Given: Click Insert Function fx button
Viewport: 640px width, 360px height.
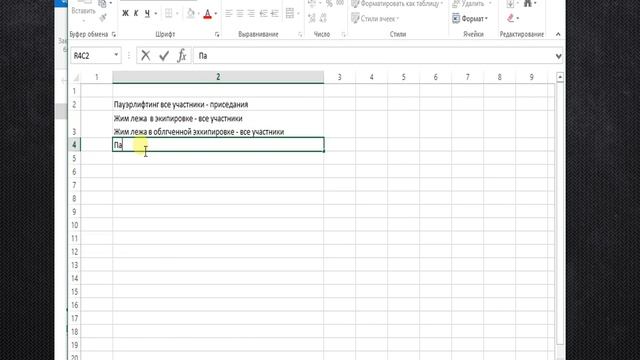Looking at the screenshot, I should 182,56.
